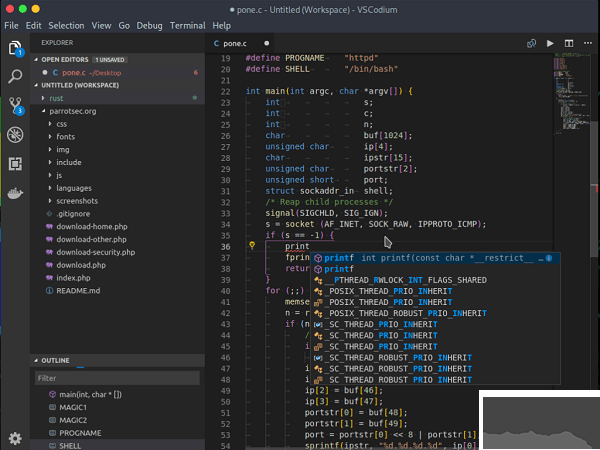600x450 pixels.
Task: Open the Search view icon
Action: tap(15, 76)
